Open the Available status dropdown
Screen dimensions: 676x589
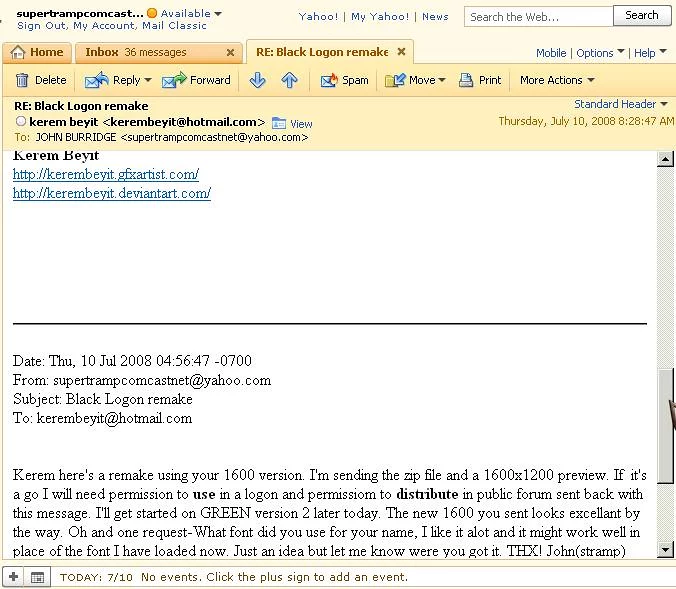(218, 14)
